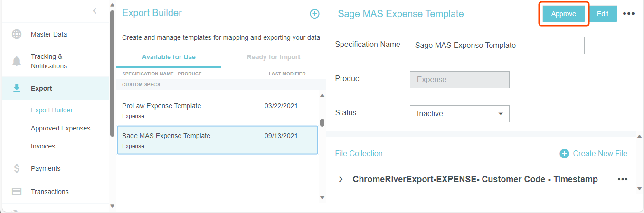
Task: Expand the ChromeRiverExport-EXPENSE file row
Action: (x=341, y=179)
